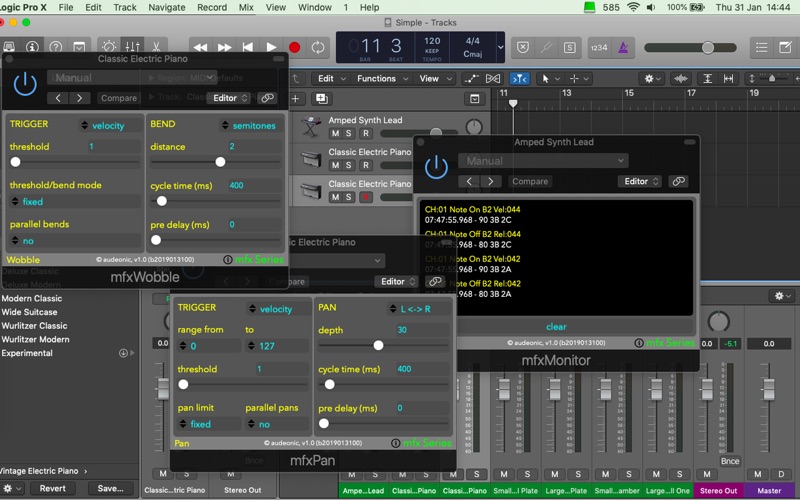Open the Navigate menu in the menu bar
This screenshot has width=800, height=500.
coord(167,7)
